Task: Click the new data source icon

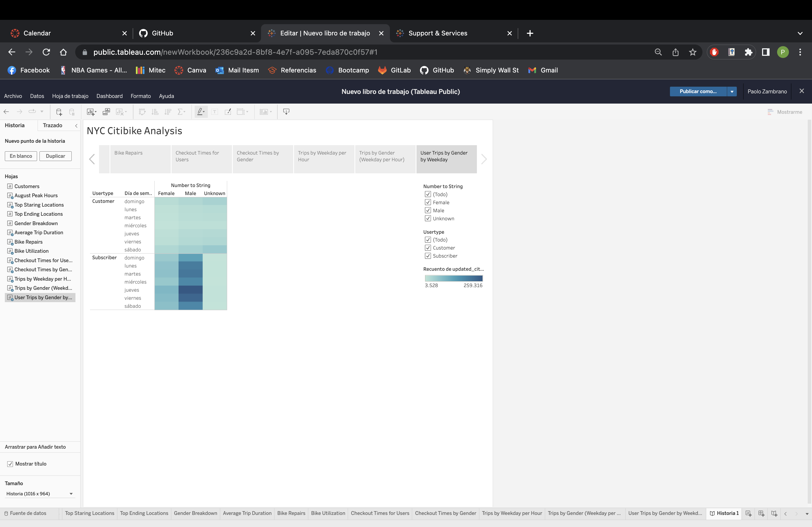Action: coord(59,112)
